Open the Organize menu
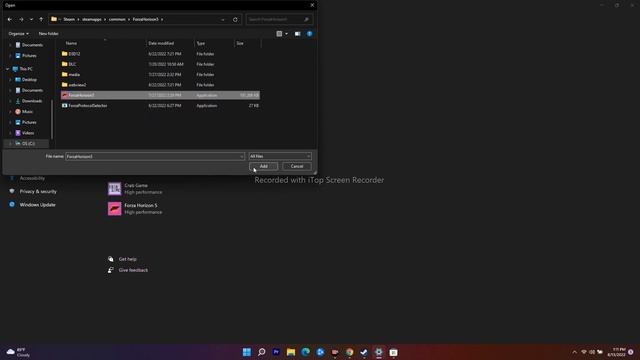 18,33
